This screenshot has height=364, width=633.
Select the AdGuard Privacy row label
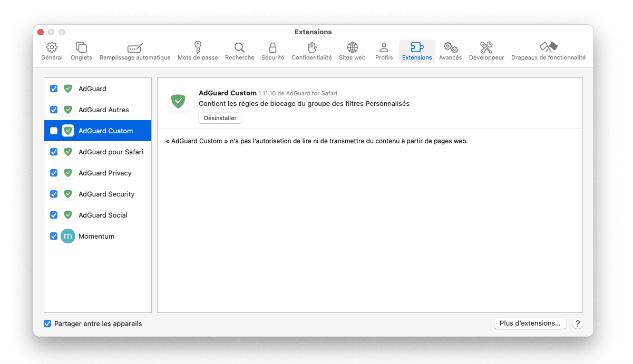(105, 173)
